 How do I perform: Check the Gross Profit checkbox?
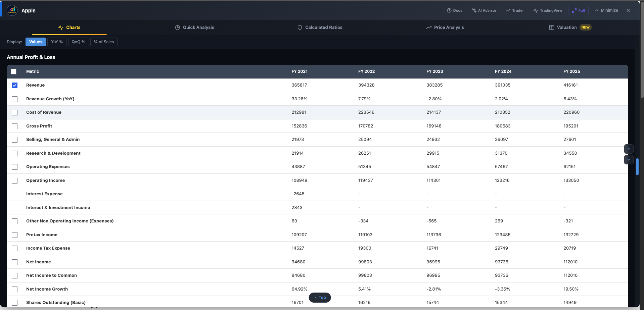pos(14,126)
